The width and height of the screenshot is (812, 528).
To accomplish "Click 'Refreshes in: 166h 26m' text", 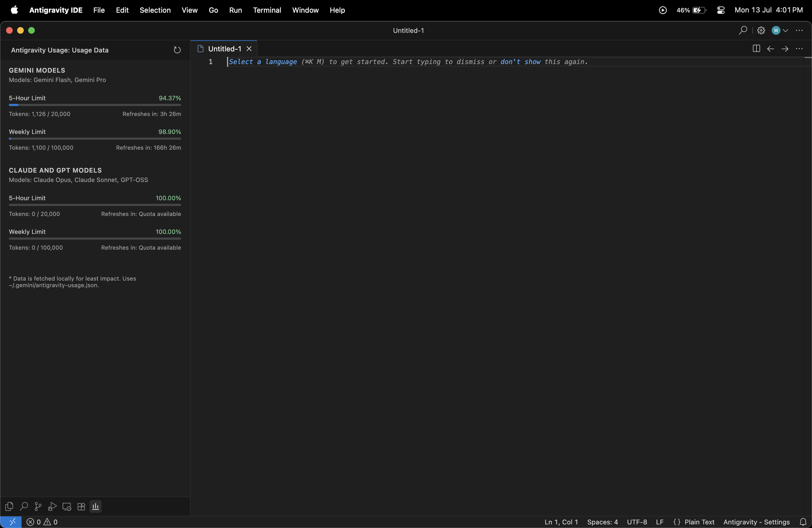I will (x=148, y=148).
